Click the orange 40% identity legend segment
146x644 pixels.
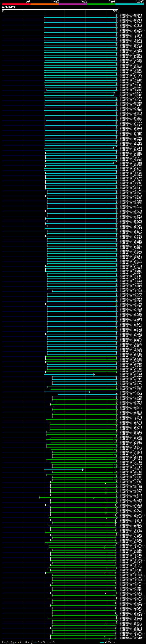click(x=45, y=4)
